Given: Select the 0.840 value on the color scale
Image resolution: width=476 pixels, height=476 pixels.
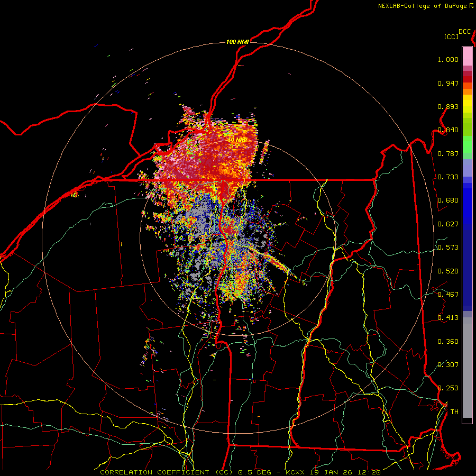Looking at the screenshot, I should 448,130.
